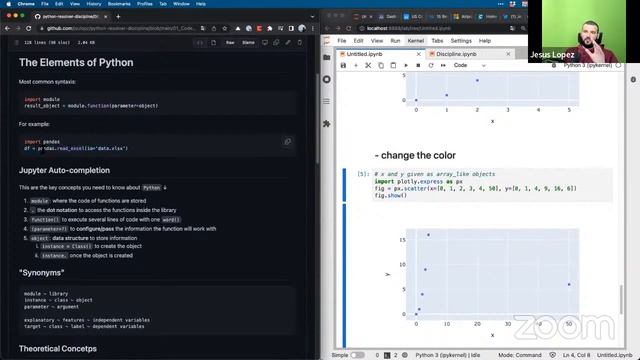This screenshot has height=360, width=640.
Task: Reload the GitHub page
Action: (x=28, y=29)
